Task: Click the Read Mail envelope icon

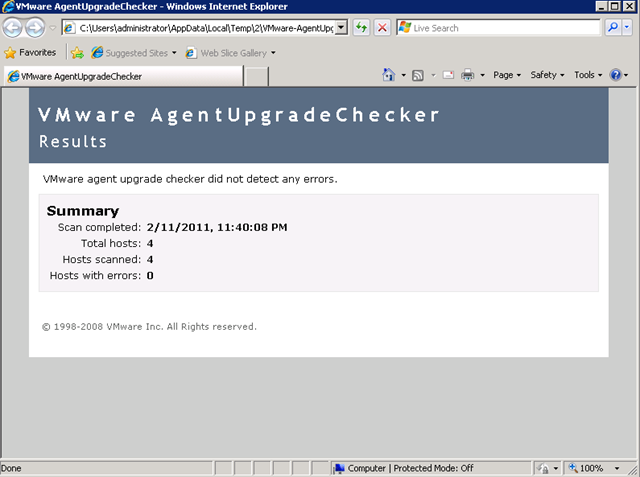Action: coord(448,75)
